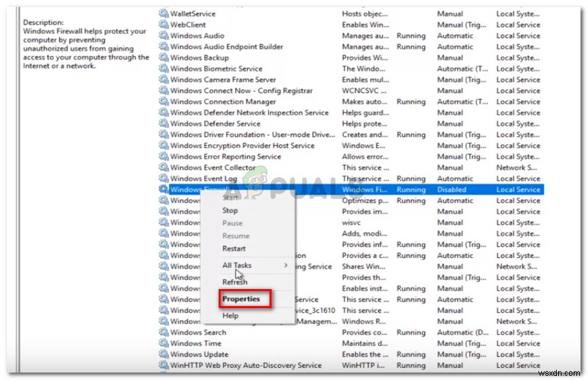Click the Windows Firewall description text in left pane

pos(86,48)
